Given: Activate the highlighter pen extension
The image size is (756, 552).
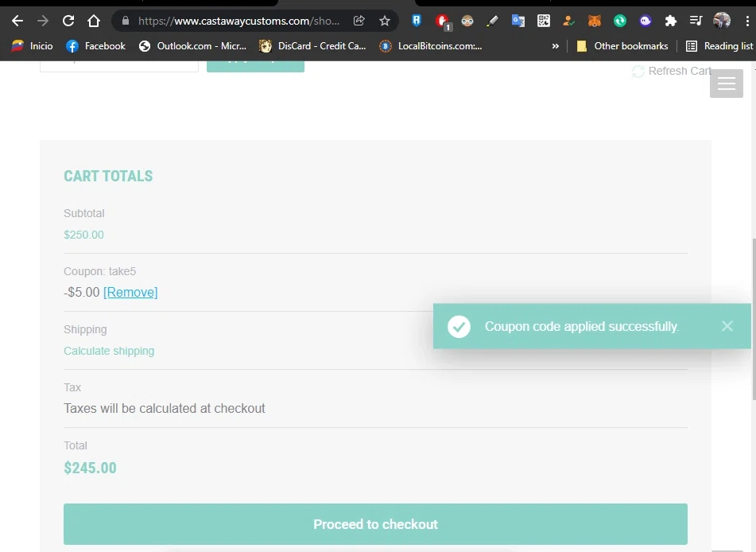Looking at the screenshot, I should click(492, 21).
